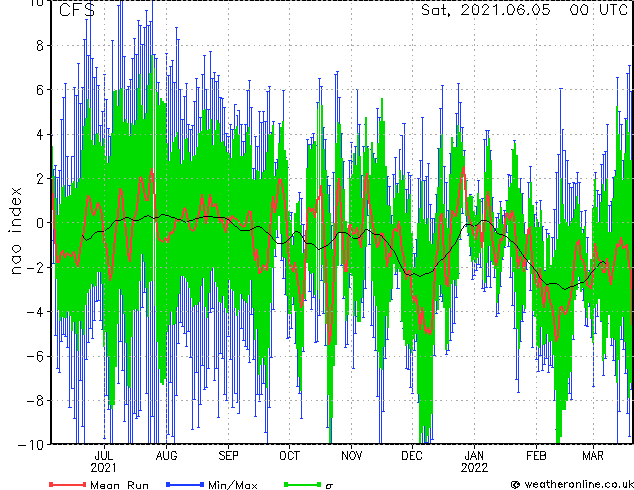Click the -4 y-axis tick label
The width and height of the screenshot is (634, 490).
click(35, 312)
